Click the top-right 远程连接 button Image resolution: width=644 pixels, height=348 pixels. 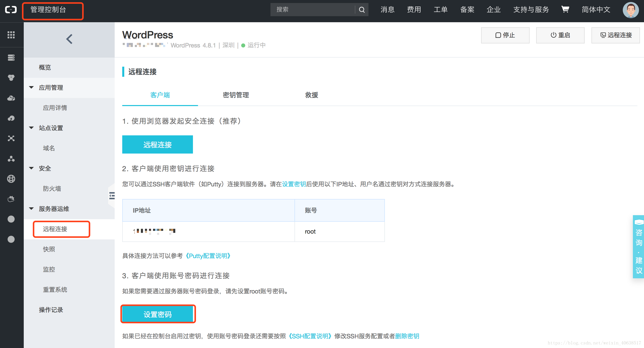tap(616, 35)
